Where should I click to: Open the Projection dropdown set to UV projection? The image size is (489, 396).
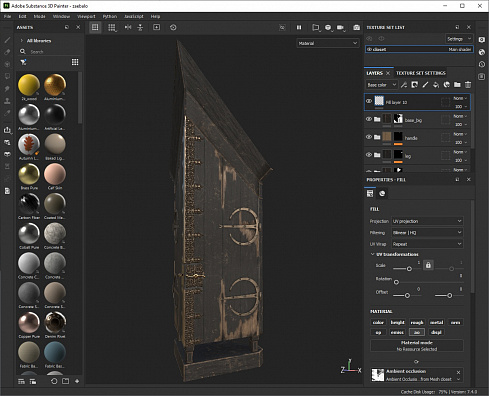[x=427, y=221]
